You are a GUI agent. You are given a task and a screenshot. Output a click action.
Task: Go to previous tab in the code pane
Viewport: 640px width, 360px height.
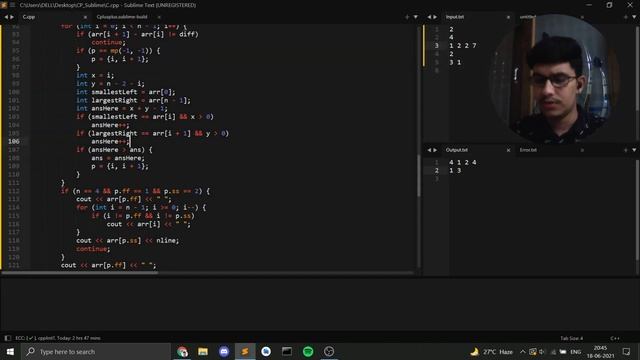[6, 17]
